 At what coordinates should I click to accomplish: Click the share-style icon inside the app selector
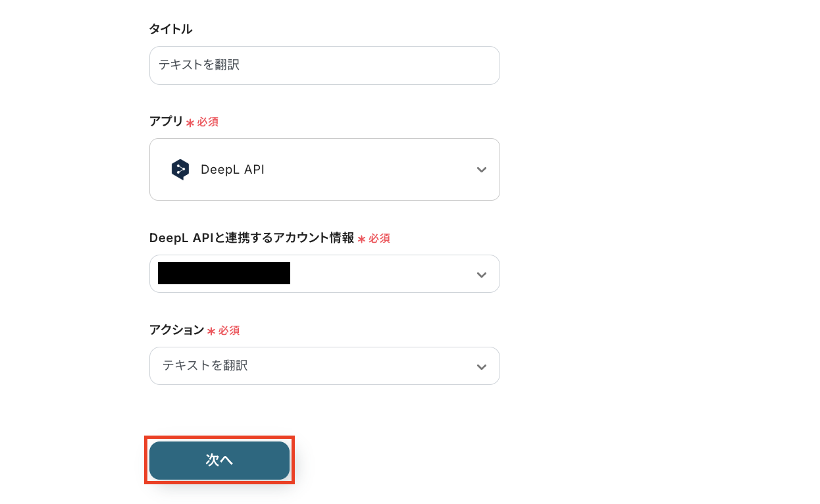pyautogui.click(x=179, y=169)
